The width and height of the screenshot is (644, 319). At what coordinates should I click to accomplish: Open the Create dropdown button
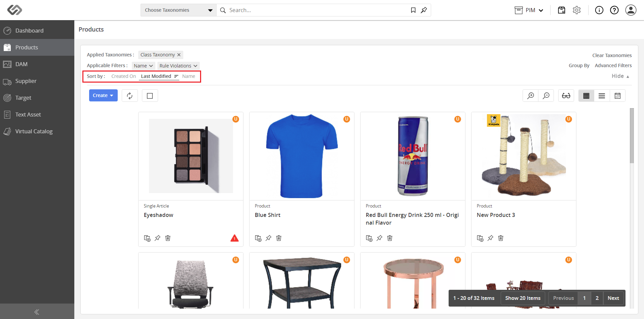tap(103, 95)
